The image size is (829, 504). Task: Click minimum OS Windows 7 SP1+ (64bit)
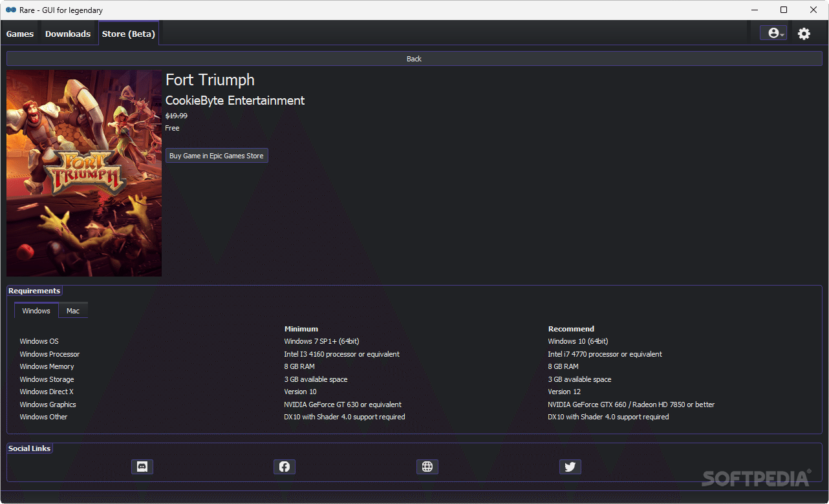(321, 341)
